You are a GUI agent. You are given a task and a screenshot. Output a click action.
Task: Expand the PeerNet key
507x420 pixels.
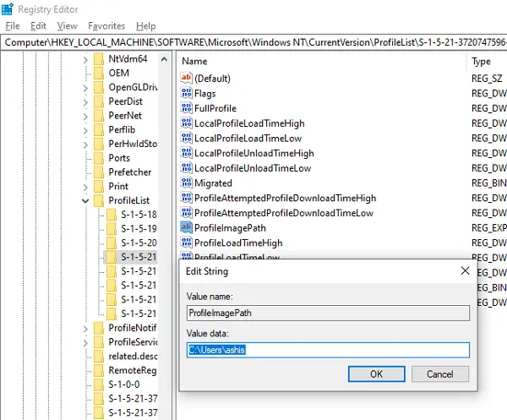point(85,117)
